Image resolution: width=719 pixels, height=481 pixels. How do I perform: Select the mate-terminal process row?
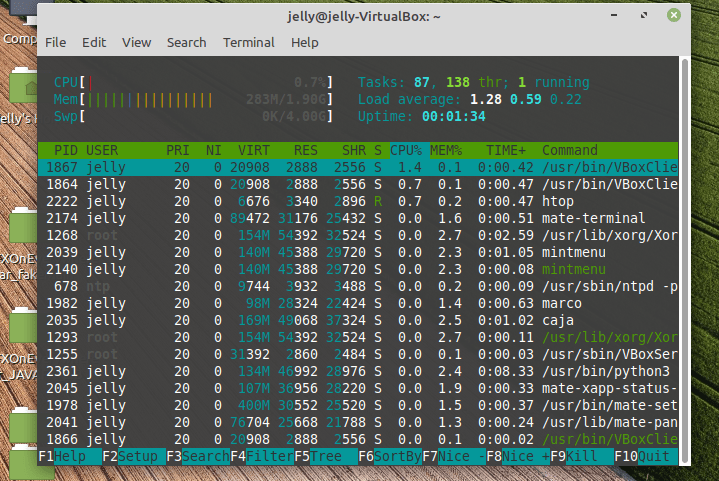358,218
